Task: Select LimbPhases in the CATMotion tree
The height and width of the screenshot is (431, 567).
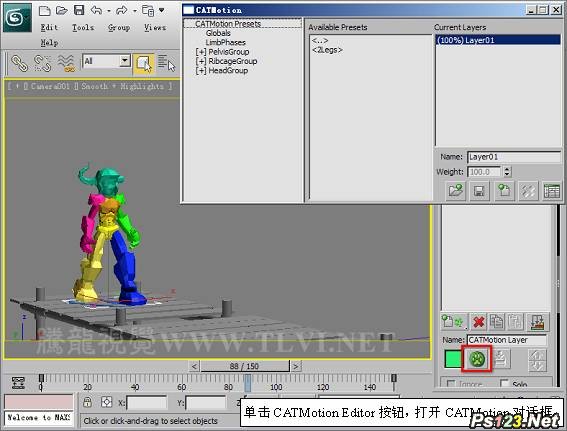Action: pyautogui.click(x=225, y=42)
